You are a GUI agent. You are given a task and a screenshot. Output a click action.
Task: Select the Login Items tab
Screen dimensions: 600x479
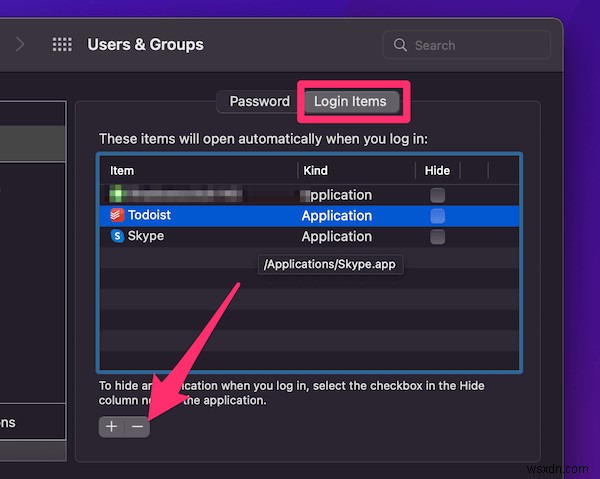tap(350, 101)
